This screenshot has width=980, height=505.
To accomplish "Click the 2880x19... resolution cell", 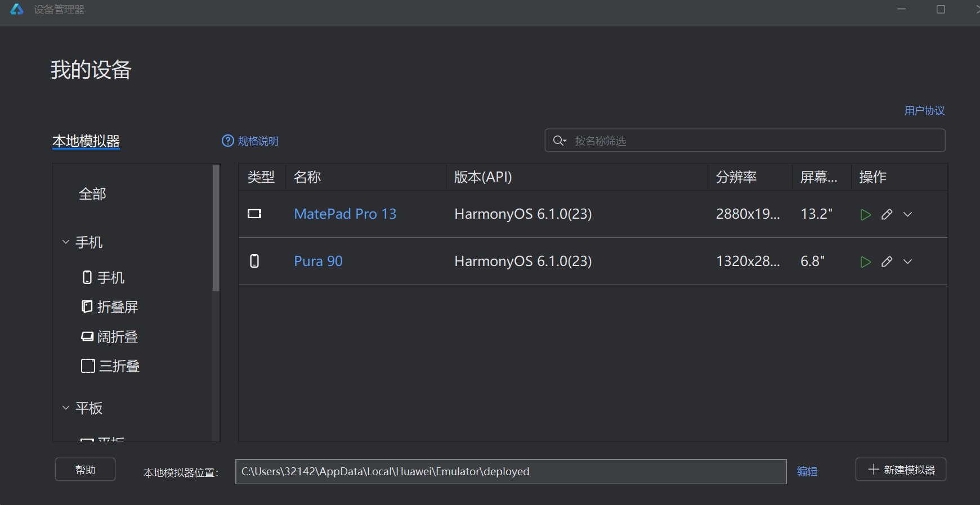I will pyautogui.click(x=748, y=214).
